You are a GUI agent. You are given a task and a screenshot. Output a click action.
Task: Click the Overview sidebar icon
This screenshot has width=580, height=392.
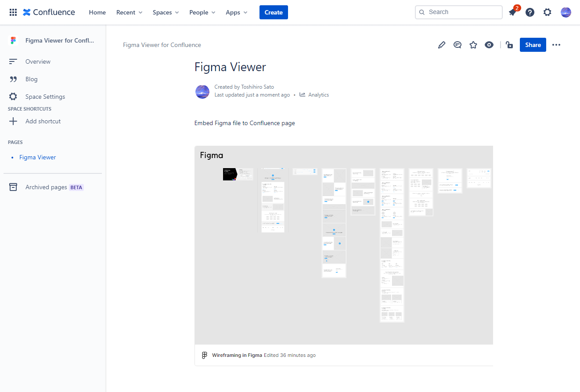coord(13,61)
